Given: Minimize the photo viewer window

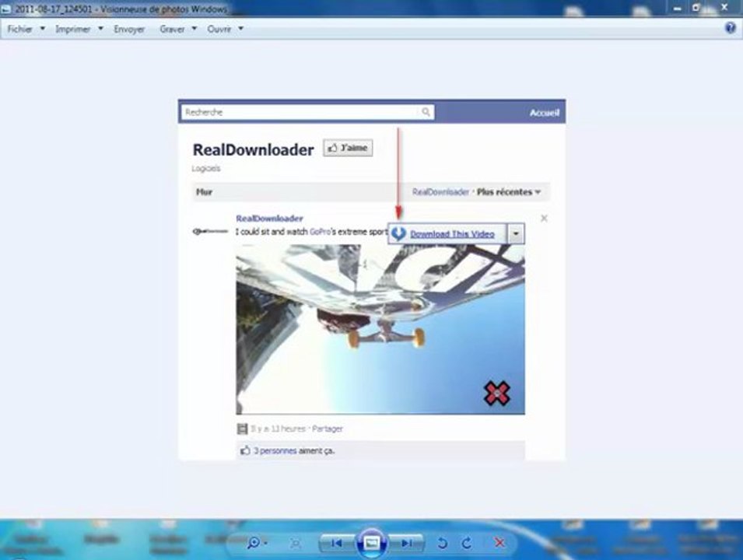Looking at the screenshot, I should [x=678, y=8].
